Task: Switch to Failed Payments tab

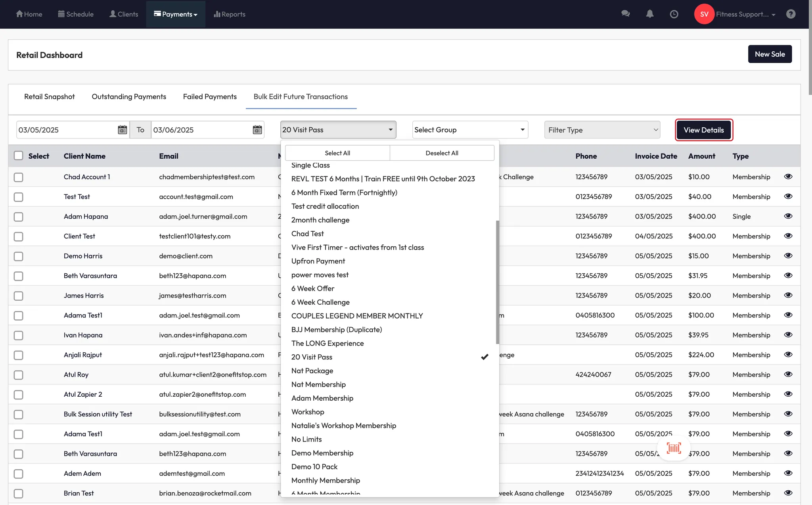Action: [x=210, y=96]
